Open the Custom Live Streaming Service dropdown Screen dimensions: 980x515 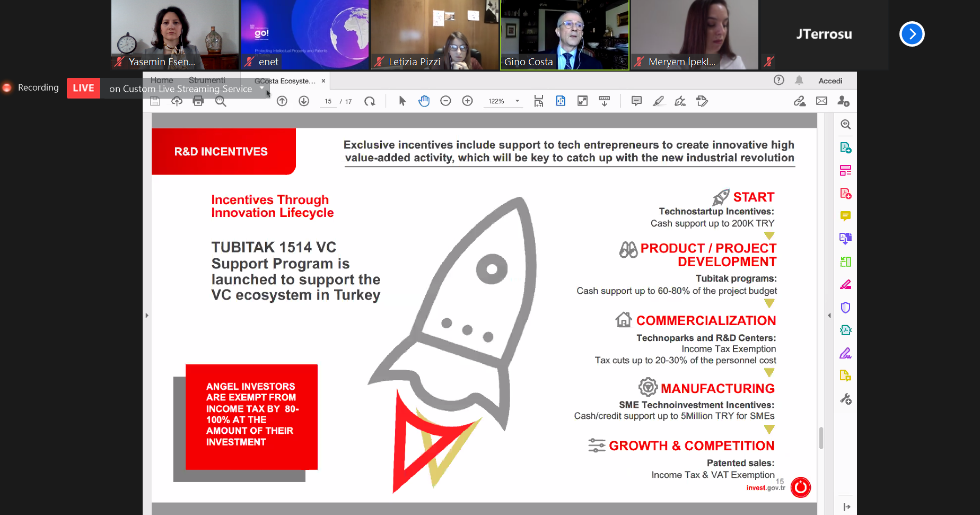pyautogui.click(x=262, y=88)
